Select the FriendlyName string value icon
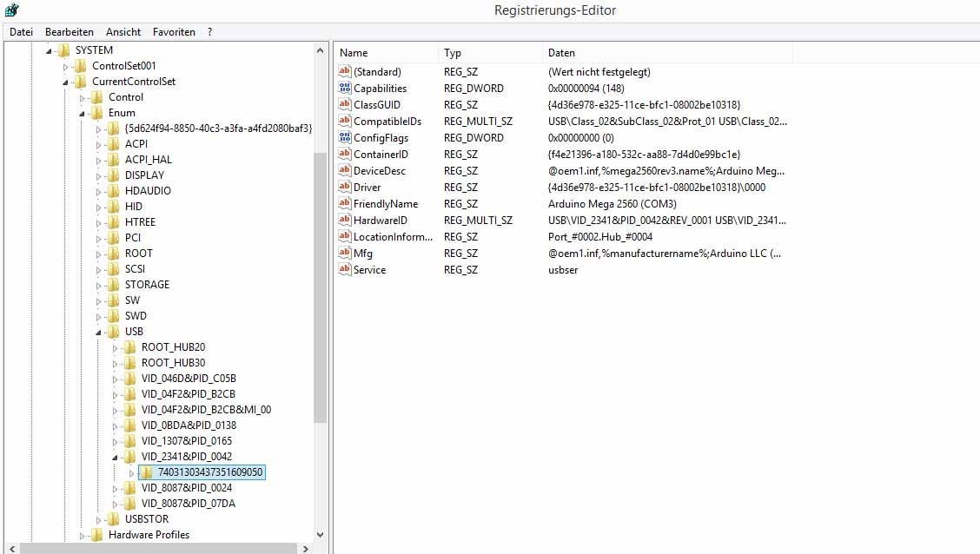The image size is (980, 554). click(344, 204)
